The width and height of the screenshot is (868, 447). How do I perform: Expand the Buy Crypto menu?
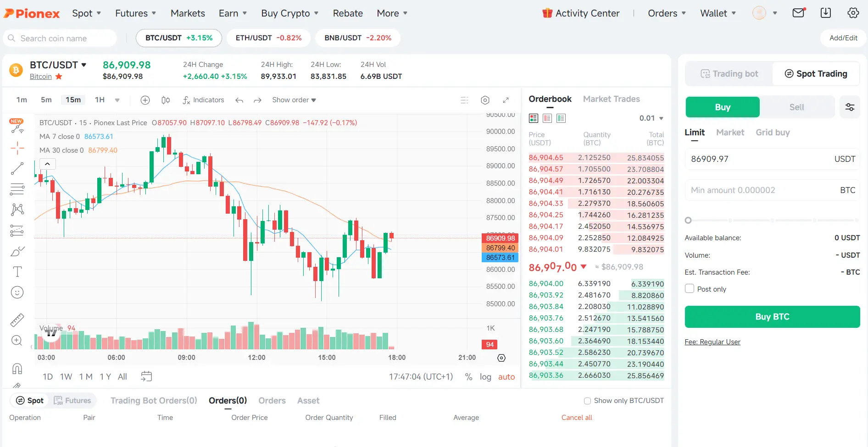(289, 13)
